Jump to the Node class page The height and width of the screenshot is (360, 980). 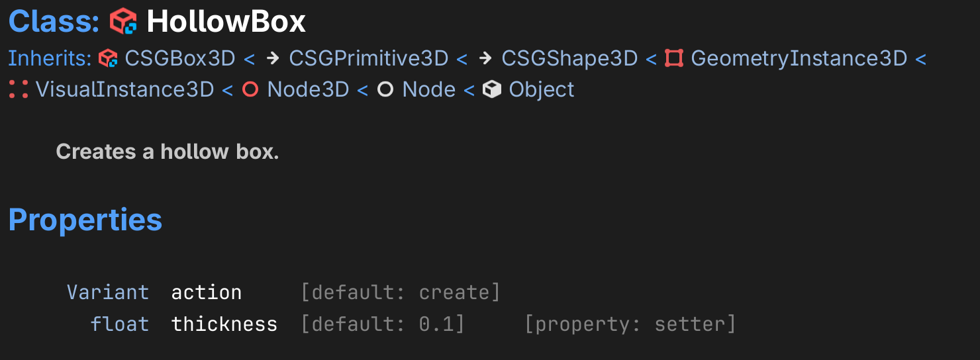tap(428, 90)
